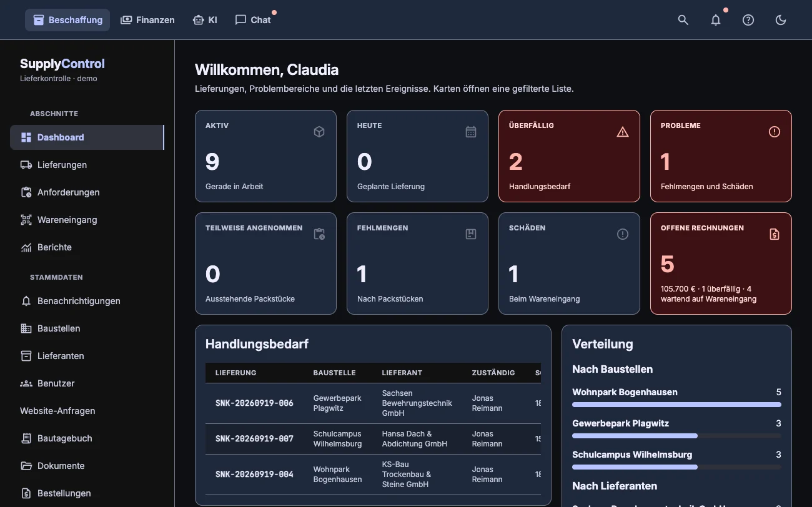Click the Dokumente folder icon
This screenshot has width=812, height=507.
[26, 466]
